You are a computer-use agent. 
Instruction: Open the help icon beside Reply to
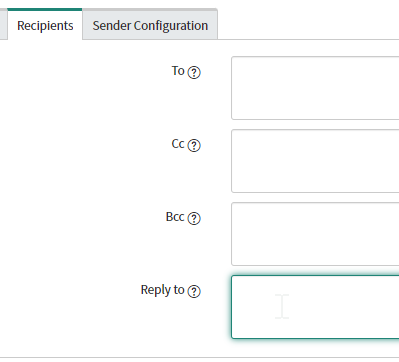(194, 291)
